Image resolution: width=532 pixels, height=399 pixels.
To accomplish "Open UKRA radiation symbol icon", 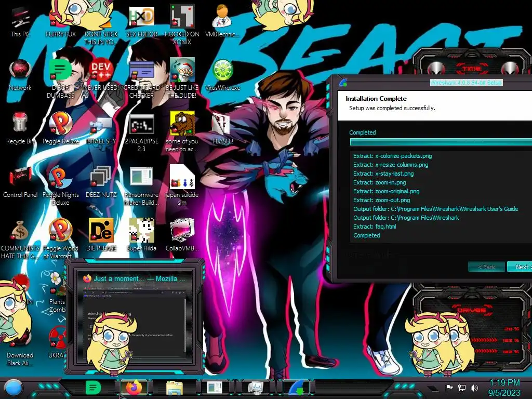I will (x=57, y=343).
